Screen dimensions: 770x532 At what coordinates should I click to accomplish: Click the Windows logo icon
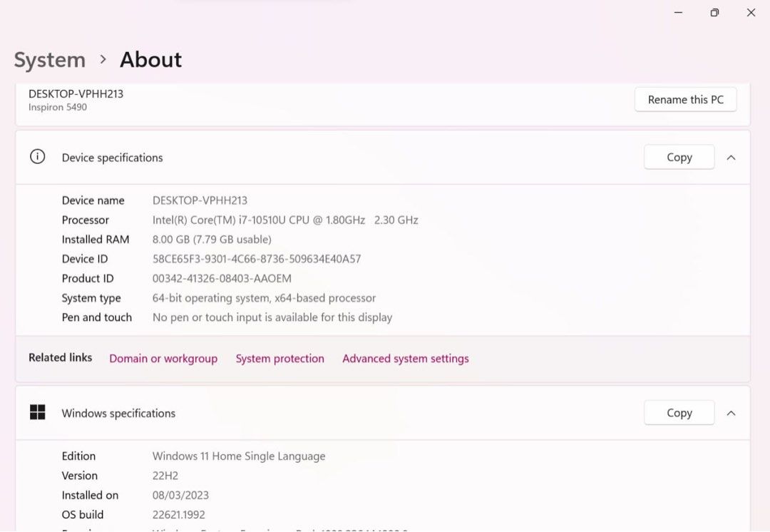[37, 412]
